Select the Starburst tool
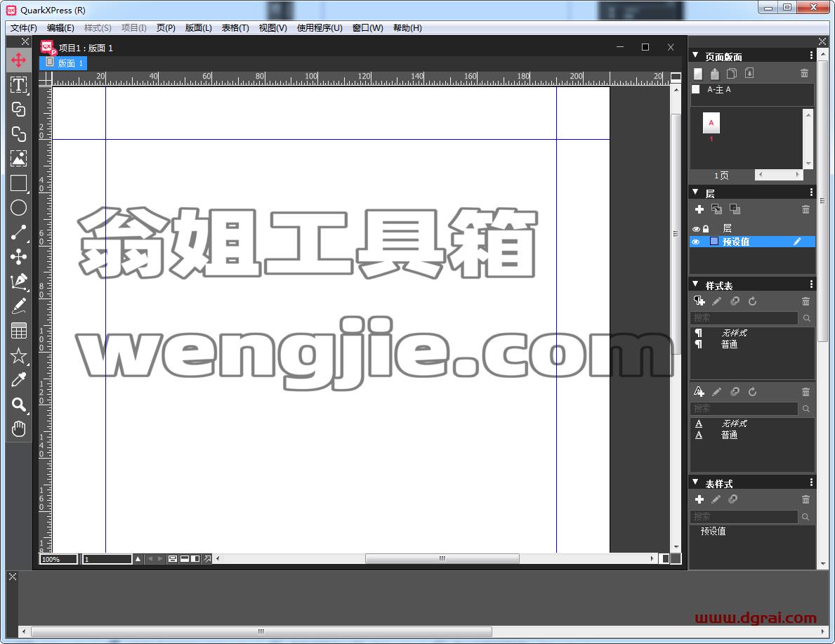This screenshot has height=644, width=835. click(19, 355)
